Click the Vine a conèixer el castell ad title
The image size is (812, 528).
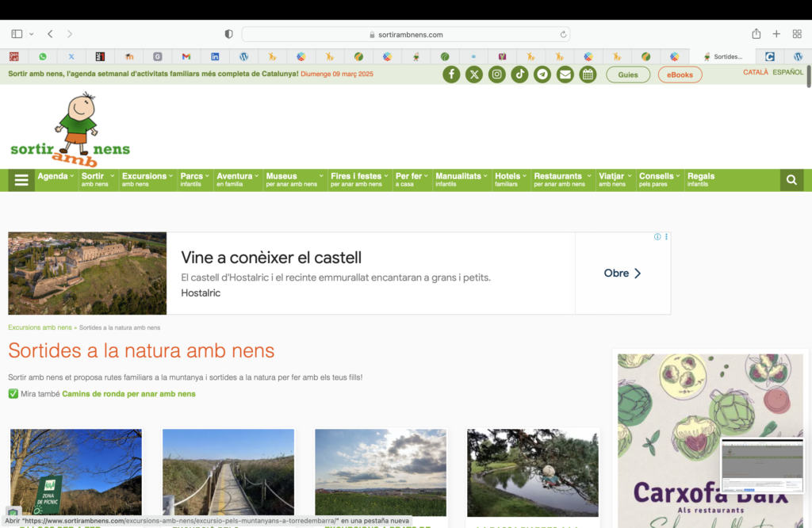pyautogui.click(x=271, y=258)
